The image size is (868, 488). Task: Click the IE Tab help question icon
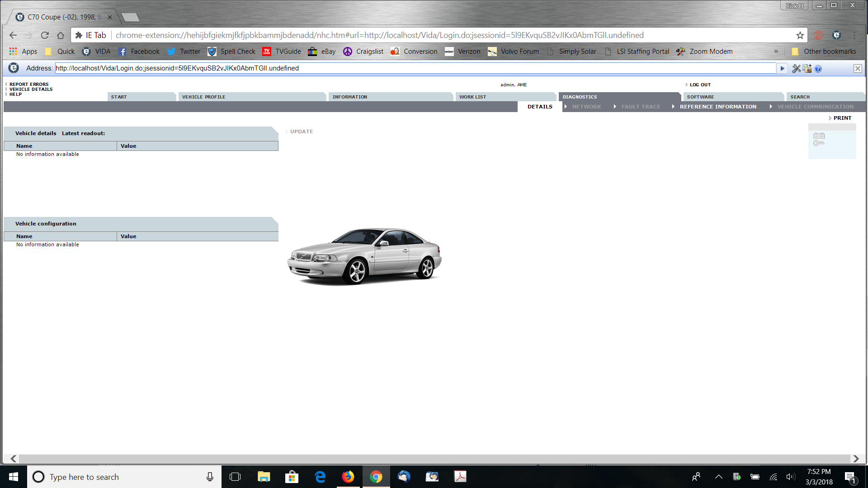(818, 69)
